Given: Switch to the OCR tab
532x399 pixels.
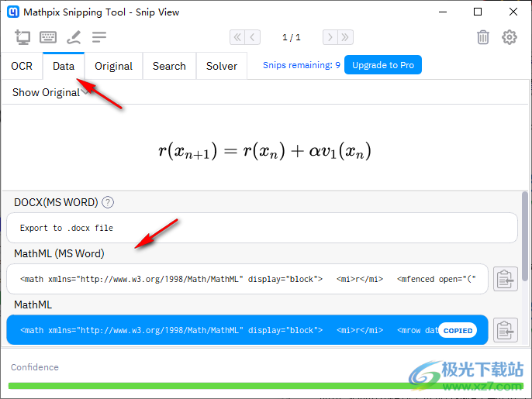Looking at the screenshot, I should tap(22, 66).
